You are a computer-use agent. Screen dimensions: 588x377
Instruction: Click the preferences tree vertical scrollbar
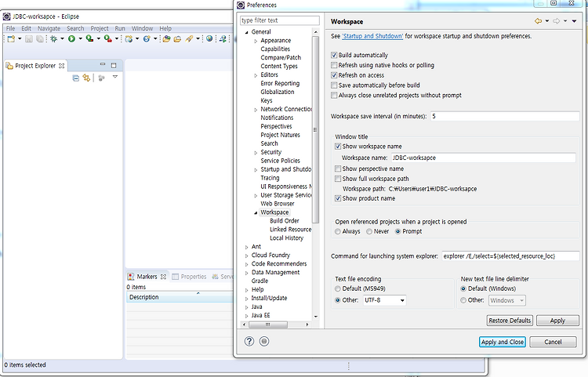click(x=315, y=130)
